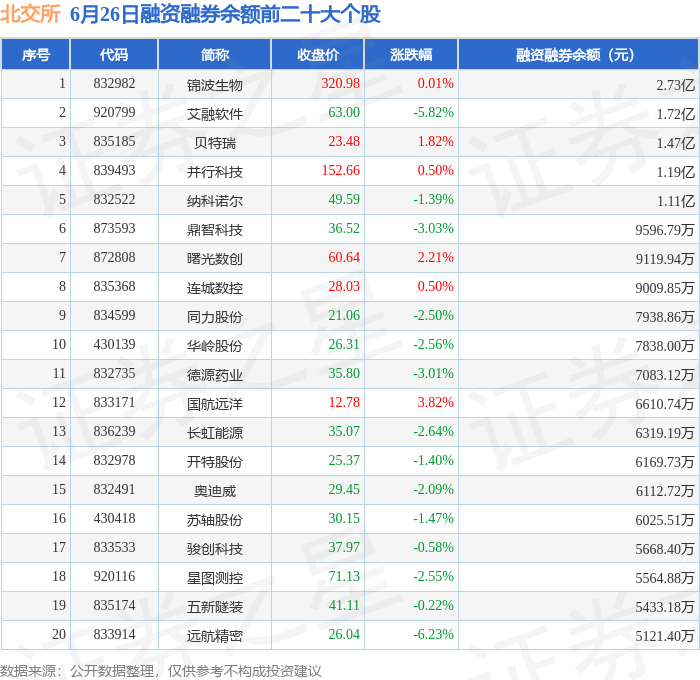Click closing price 12.78
This screenshot has height=680, width=700.
344,403
